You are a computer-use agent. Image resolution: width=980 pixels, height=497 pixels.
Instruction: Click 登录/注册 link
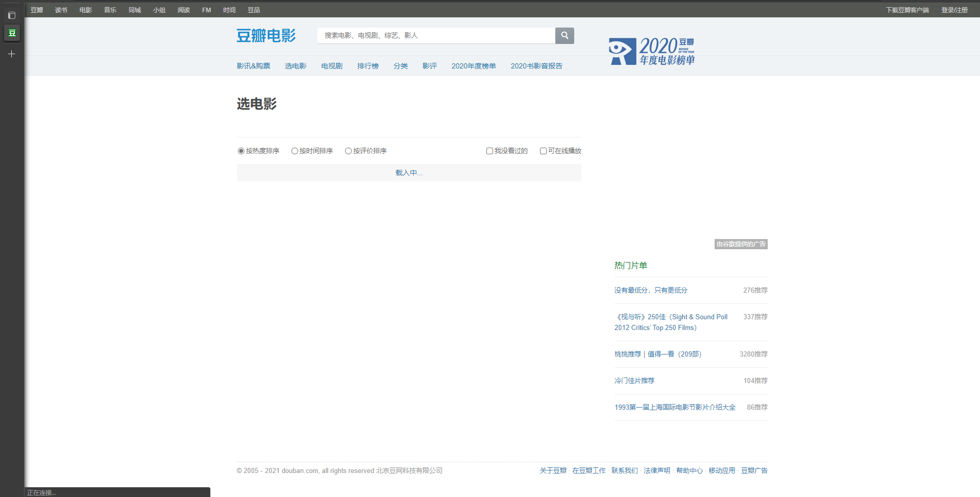(954, 10)
